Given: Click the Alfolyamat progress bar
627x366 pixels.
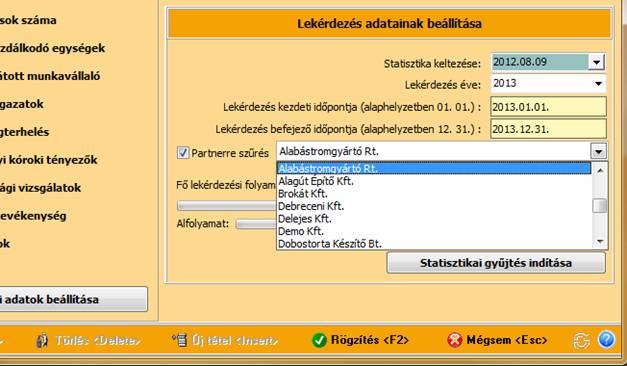Looking at the screenshot, I should [x=256, y=224].
